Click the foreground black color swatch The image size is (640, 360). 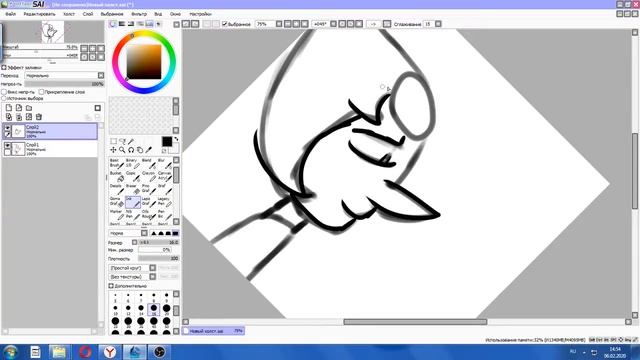coord(167,141)
